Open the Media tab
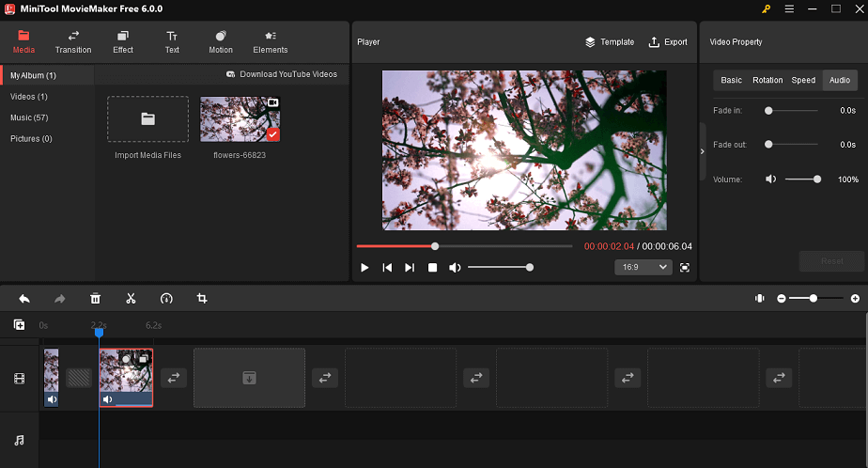 [x=23, y=42]
